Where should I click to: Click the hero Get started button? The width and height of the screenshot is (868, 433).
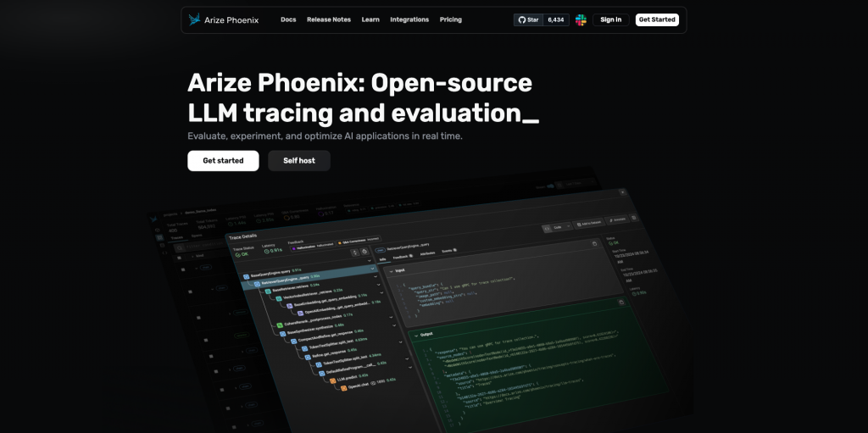click(x=223, y=161)
